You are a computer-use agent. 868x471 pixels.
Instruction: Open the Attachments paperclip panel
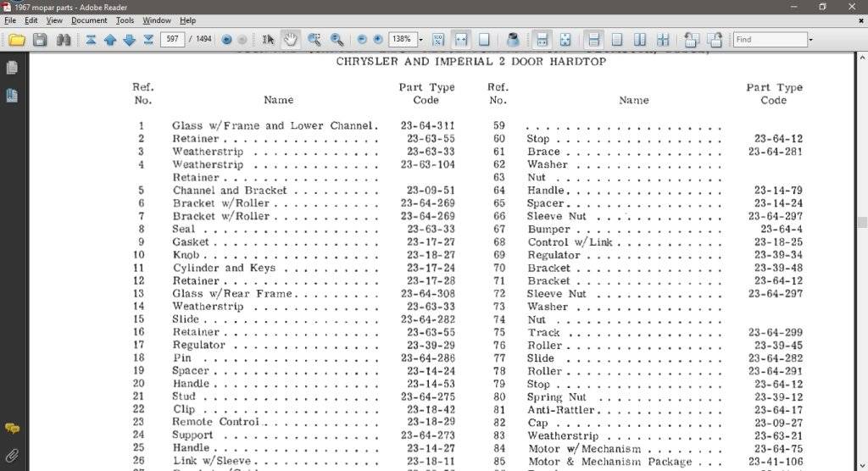[x=12, y=455]
